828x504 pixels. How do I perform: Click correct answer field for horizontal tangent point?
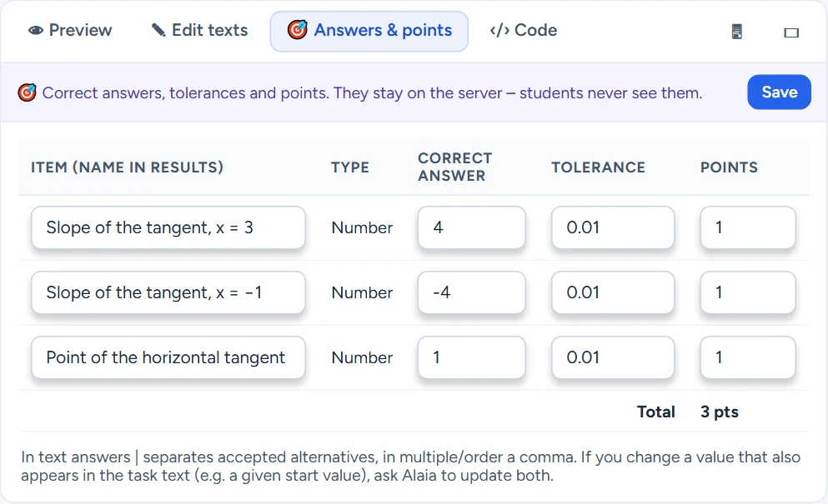[x=472, y=357]
